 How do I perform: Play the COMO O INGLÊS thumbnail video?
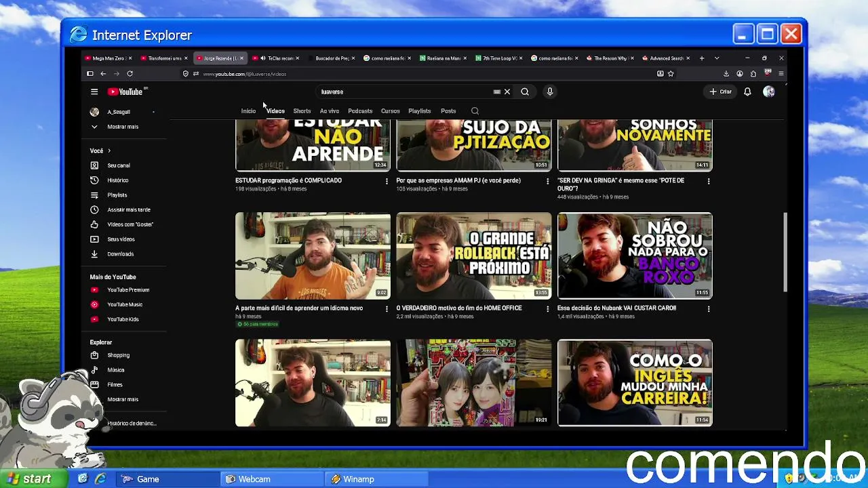pos(635,383)
